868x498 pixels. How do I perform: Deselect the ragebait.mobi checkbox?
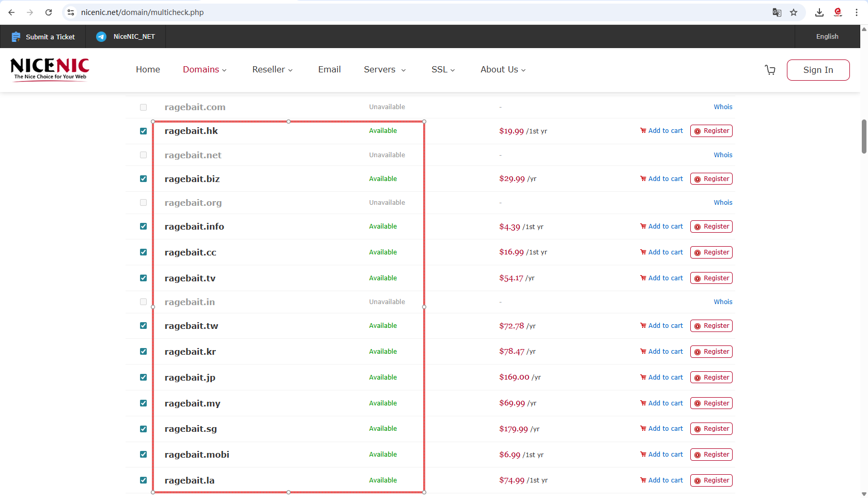pos(143,455)
